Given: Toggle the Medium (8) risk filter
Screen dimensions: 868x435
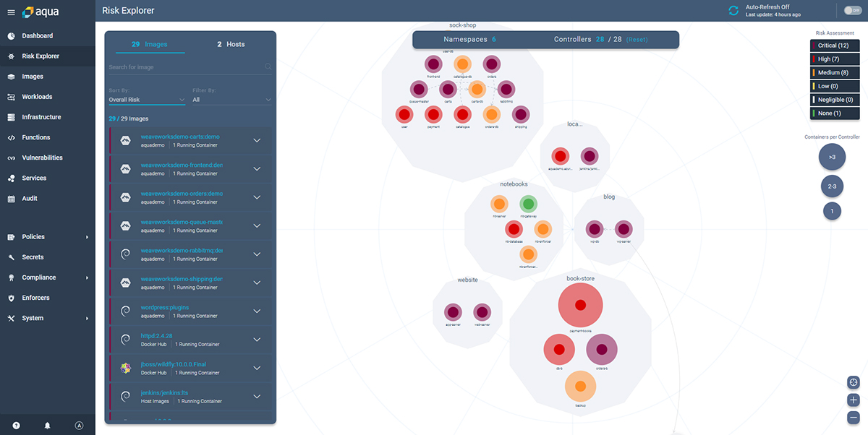Looking at the screenshot, I should tap(835, 73).
